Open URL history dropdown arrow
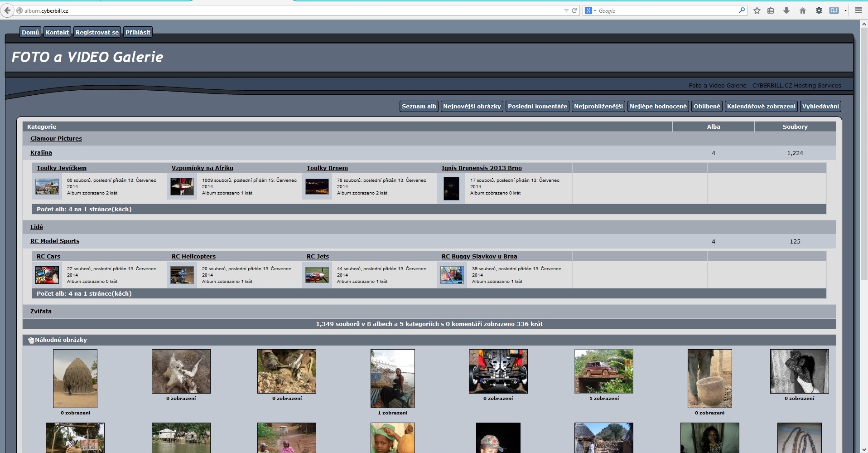868x453 pixels. pyautogui.click(x=566, y=10)
